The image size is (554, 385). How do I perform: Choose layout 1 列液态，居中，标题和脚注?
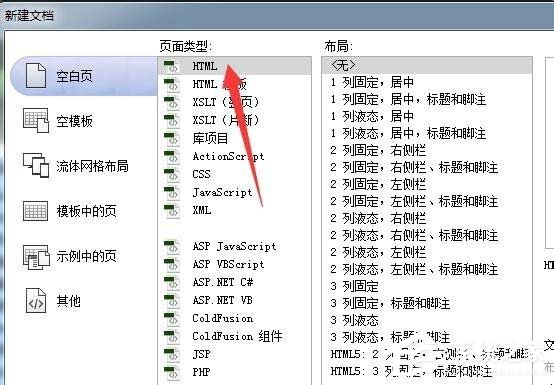tap(408, 133)
